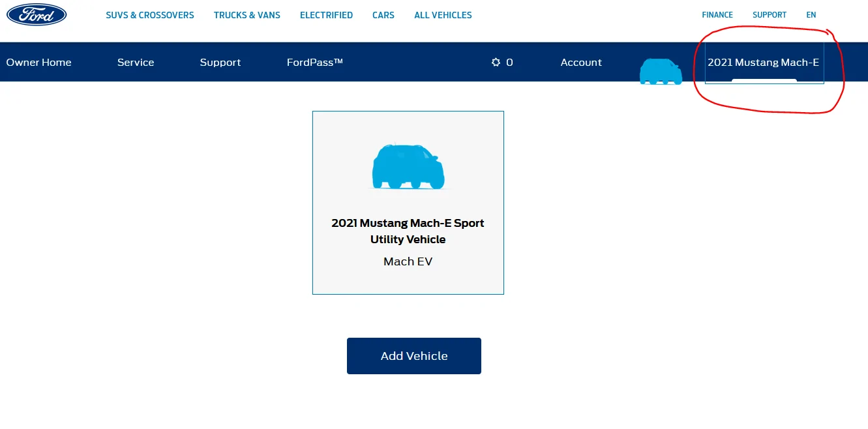The height and width of the screenshot is (429, 868).
Task: Open the Account menu
Action: click(x=581, y=63)
